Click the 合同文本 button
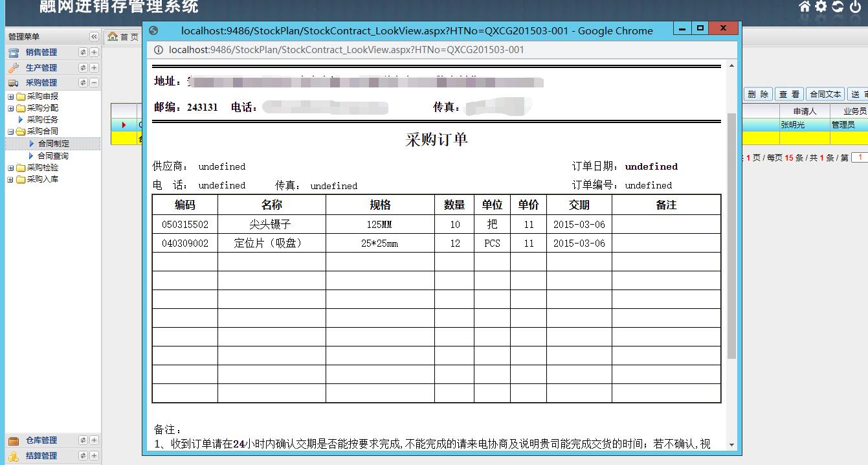Viewport: 868px width, 465px height. coord(825,95)
